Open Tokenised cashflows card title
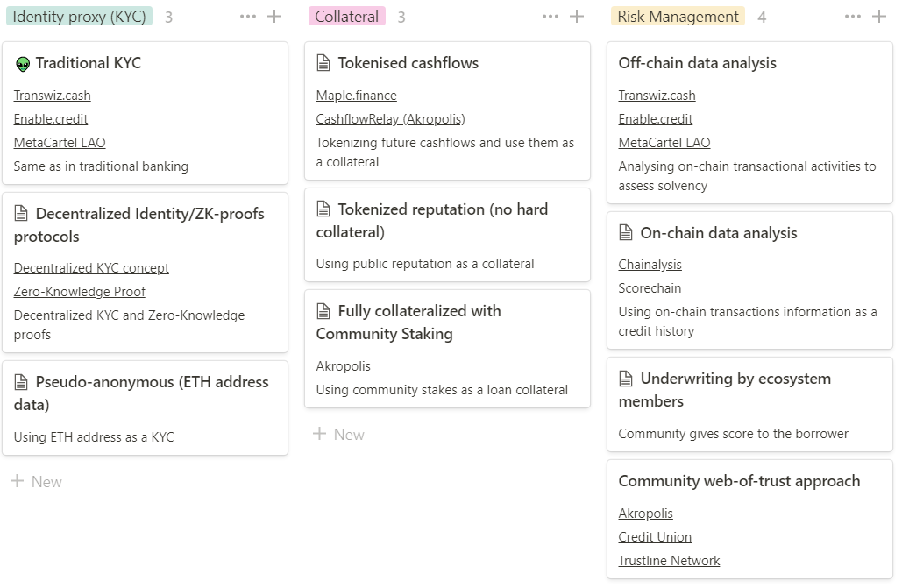The width and height of the screenshot is (902, 588). (x=408, y=63)
